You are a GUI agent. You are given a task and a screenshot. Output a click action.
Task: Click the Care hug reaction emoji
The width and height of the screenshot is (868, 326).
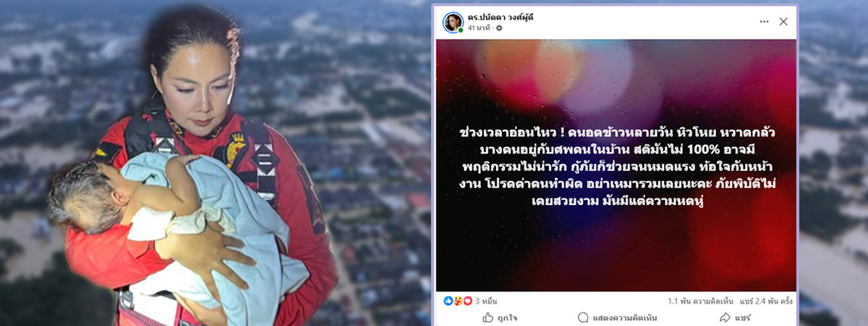(x=457, y=301)
